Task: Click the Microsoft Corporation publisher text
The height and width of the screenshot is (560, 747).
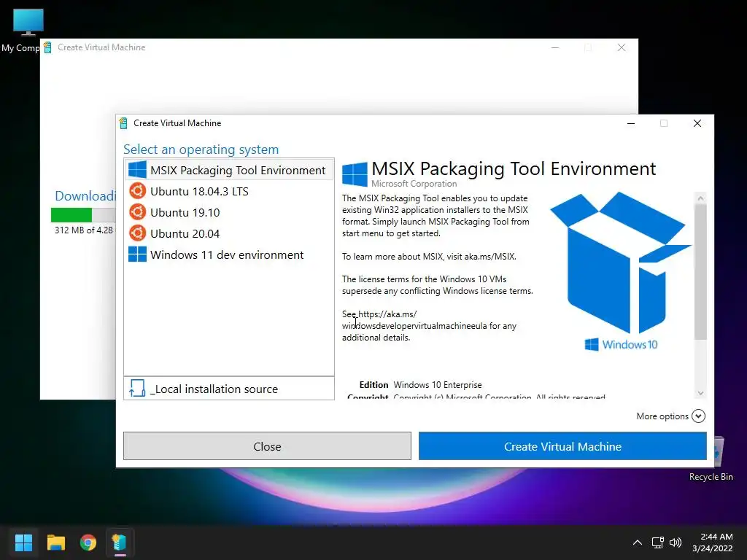Action: coord(414,183)
